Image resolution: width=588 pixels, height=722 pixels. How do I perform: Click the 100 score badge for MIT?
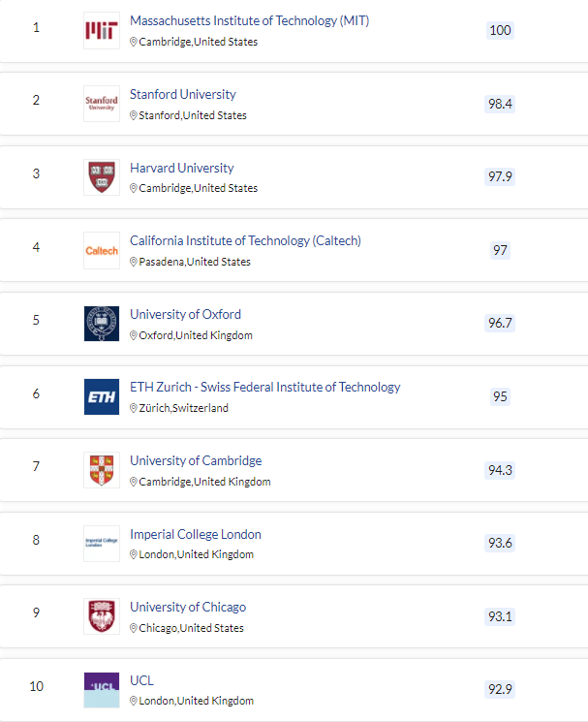pos(500,30)
